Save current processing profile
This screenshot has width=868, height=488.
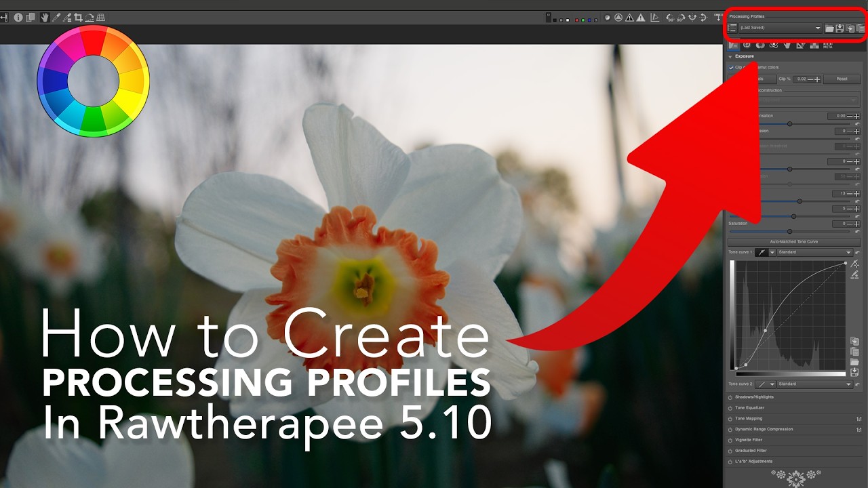click(840, 28)
